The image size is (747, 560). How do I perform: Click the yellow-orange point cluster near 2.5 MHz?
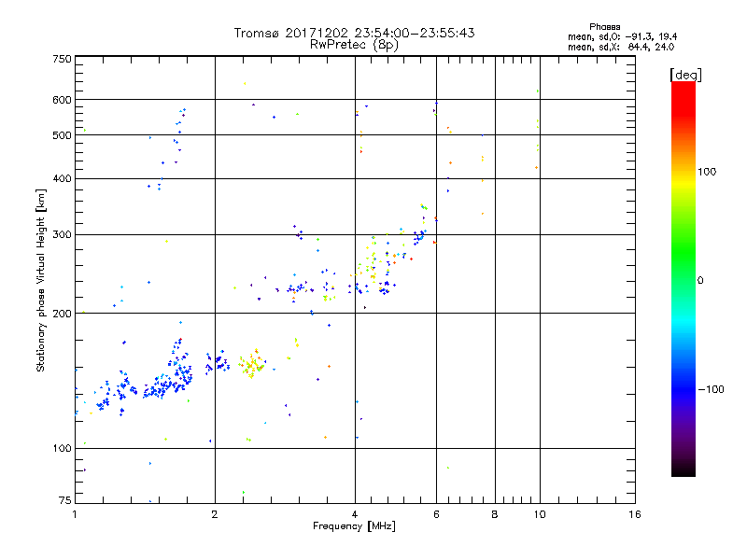[x=251, y=364]
